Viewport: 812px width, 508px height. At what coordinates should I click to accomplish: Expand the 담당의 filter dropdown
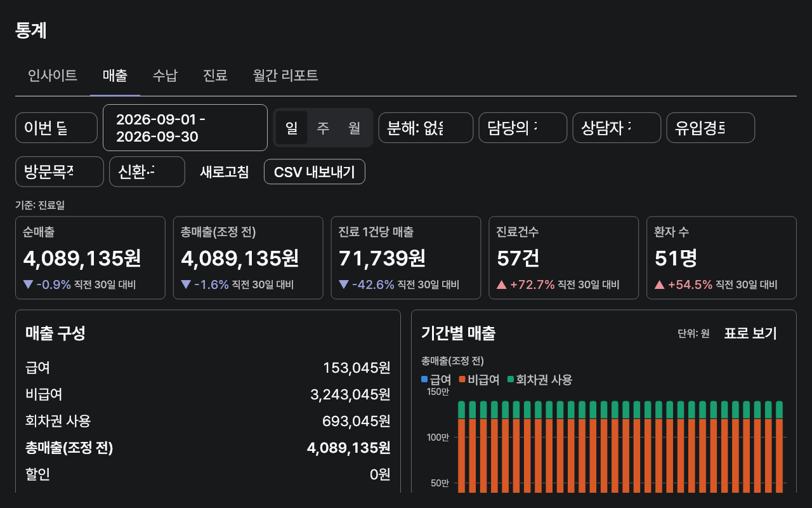tap(523, 128)
